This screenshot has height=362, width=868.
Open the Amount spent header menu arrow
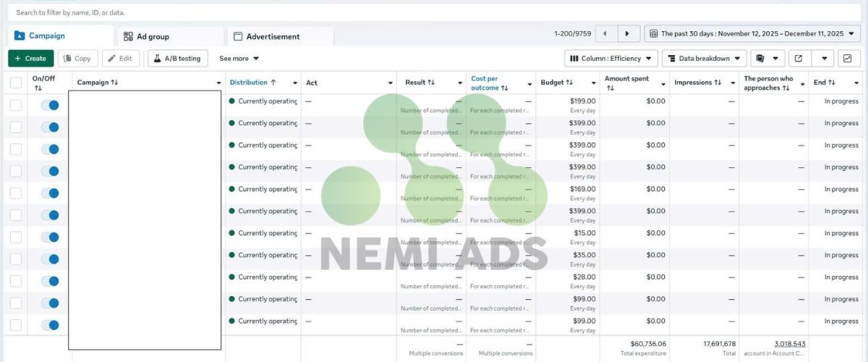[663, 83]
